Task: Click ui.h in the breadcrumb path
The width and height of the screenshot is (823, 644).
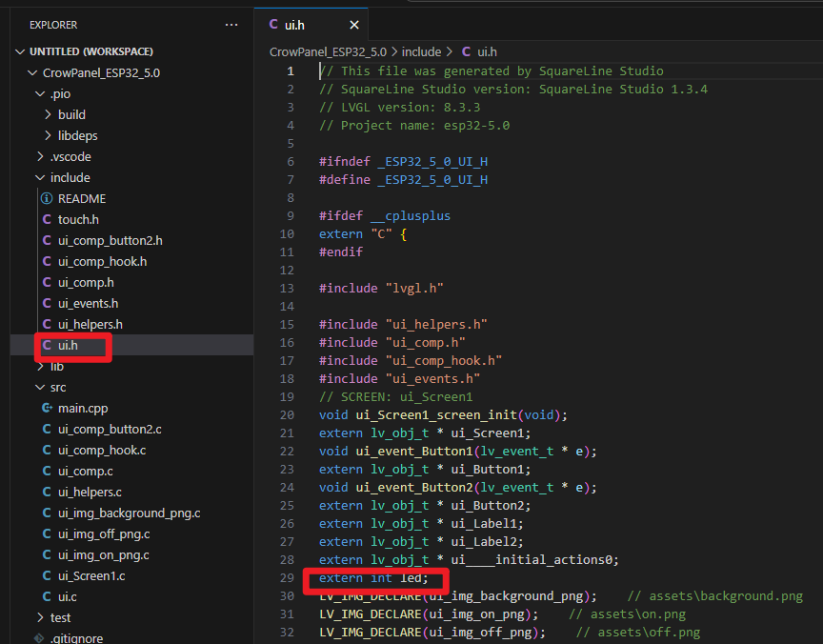Action: tap(487, 52)
